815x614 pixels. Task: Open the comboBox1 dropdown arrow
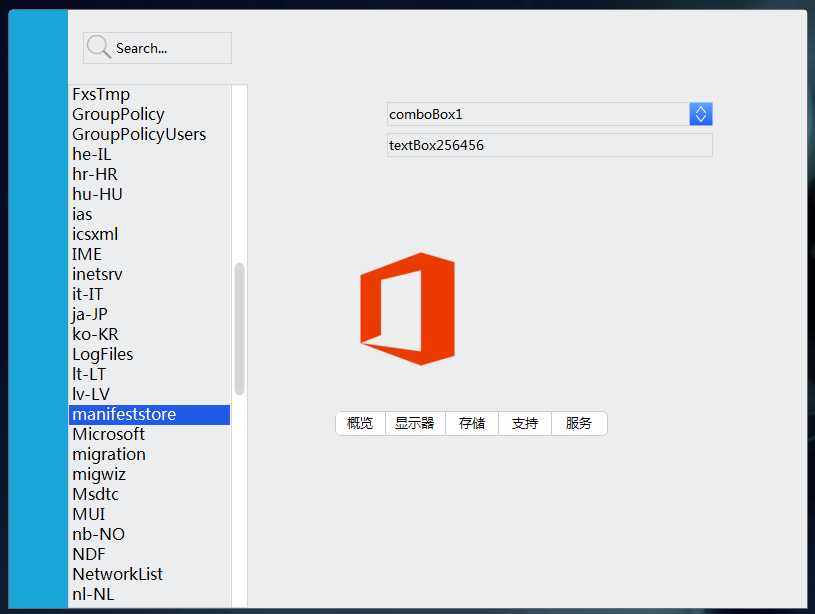701,114
